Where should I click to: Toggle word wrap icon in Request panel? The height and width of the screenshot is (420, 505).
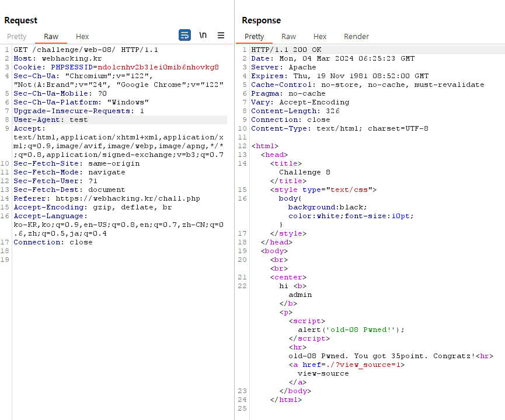[184, 35]
